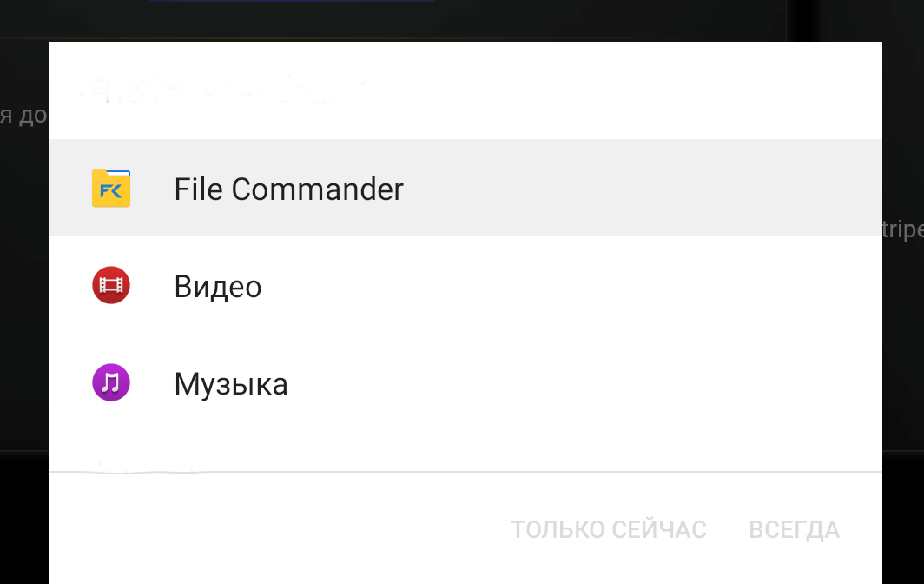Select the File Commander folder icon
The height and width of the screenshot is (584, 924).
point(110,188)
